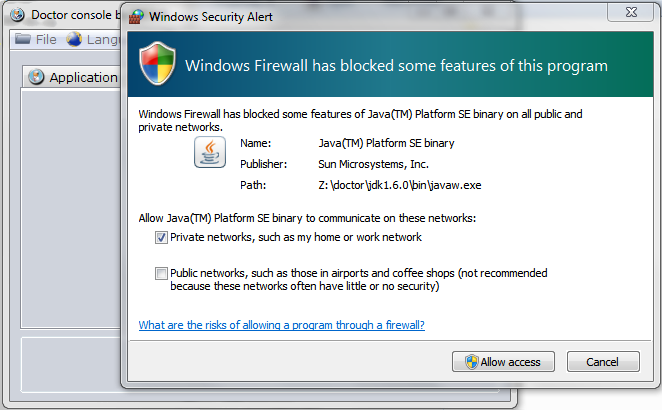This screenshot has height=410, width=662.
Task: Click the round icon on the Application tab
Action: (36, 77)
